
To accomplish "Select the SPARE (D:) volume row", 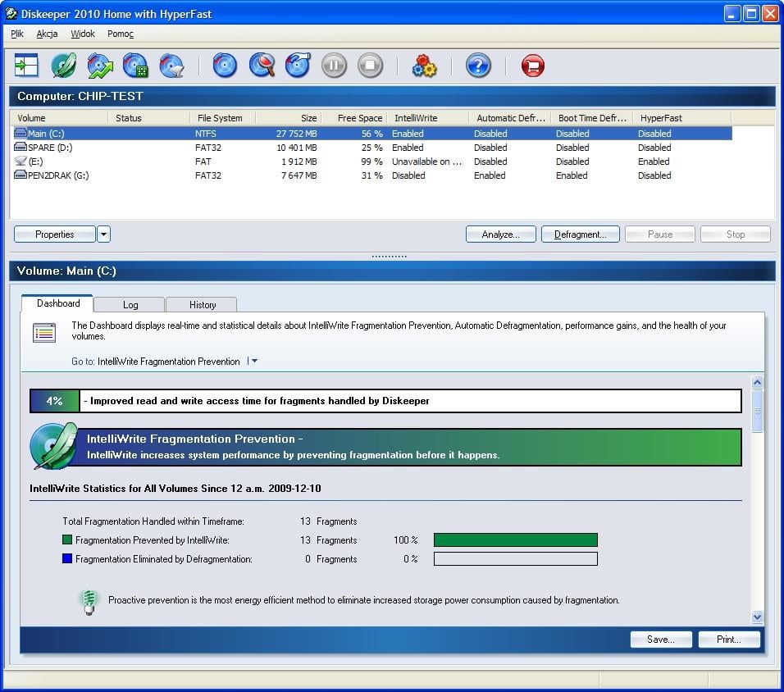I will 49,148.
